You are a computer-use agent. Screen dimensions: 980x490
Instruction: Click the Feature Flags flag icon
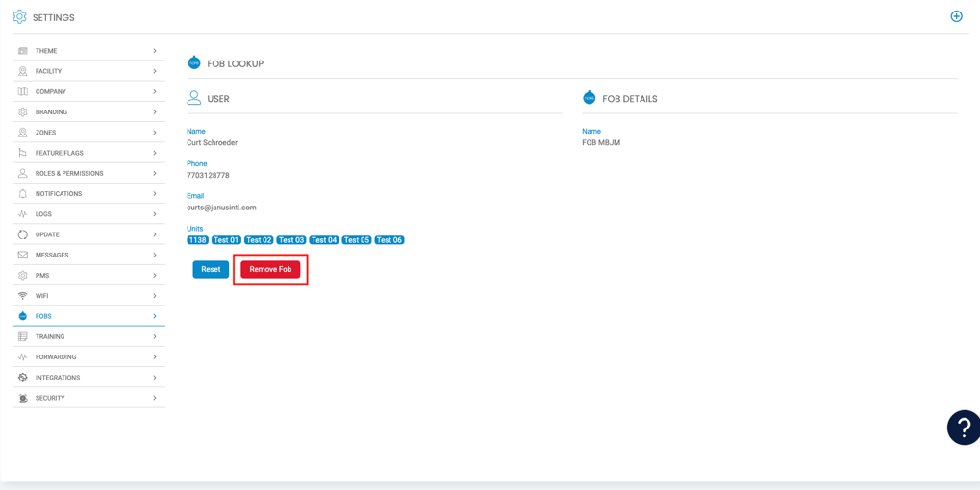[23, 153]
